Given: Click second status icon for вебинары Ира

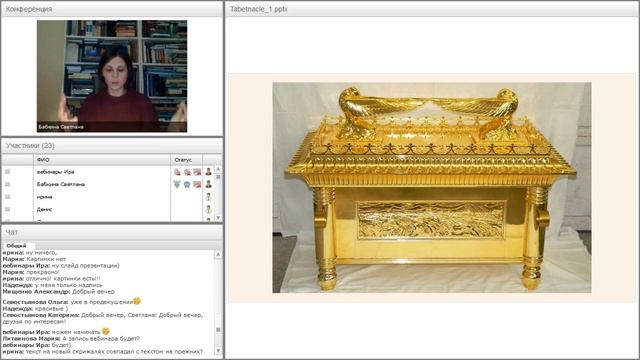Looking at the screenshot, I should click(x=187, y=172).
